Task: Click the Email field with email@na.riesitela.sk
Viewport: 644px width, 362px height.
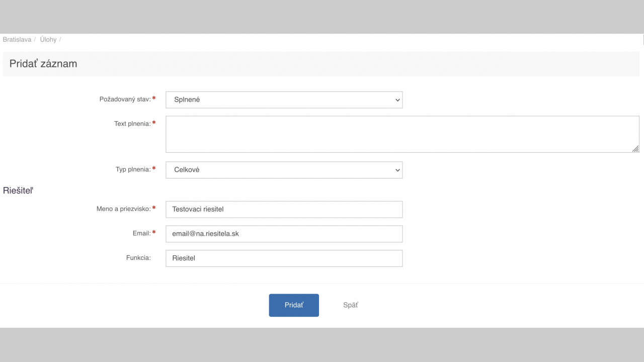Action: (284, 234)
